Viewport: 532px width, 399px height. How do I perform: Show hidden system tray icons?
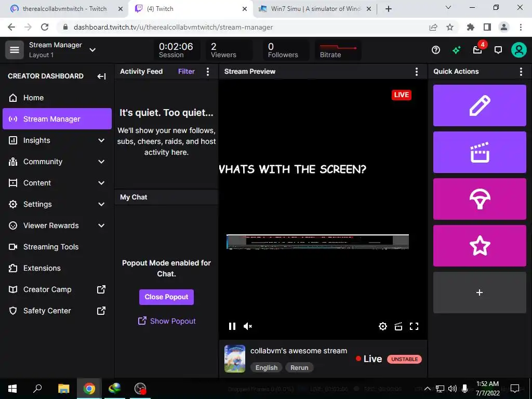point(428,389)
